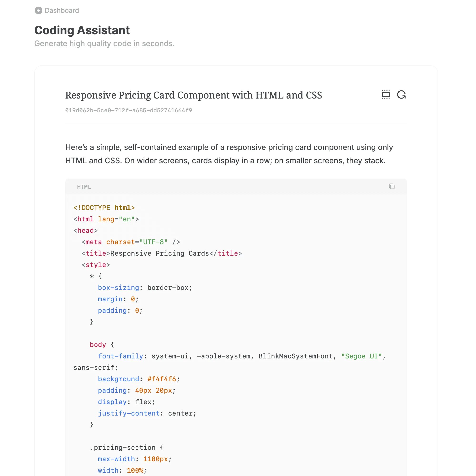
Task: Click the html lang="en" code line
Action: coord(106,219)
